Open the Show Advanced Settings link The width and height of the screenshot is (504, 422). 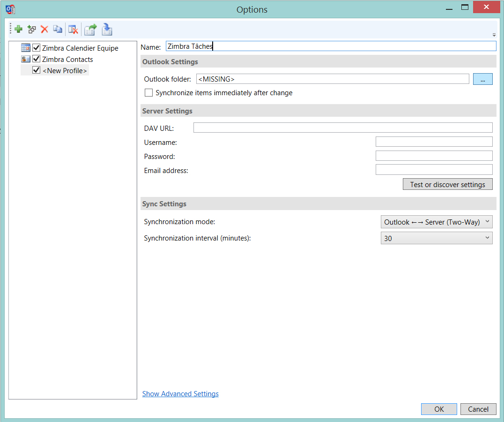180,394
